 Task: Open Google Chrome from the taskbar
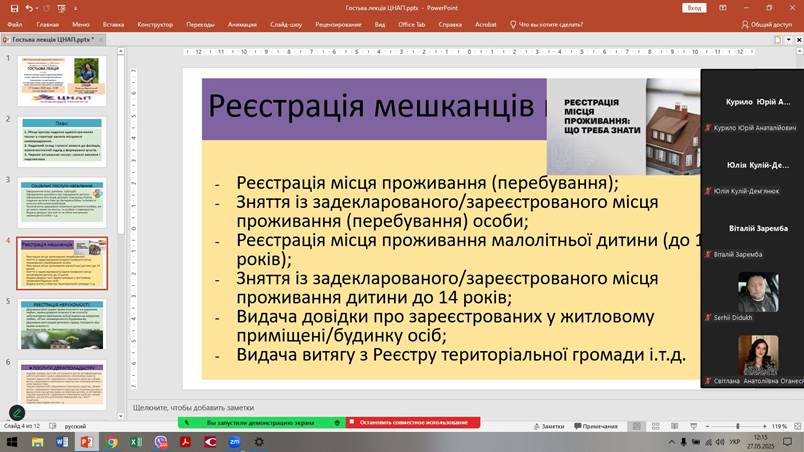(x=112, y=441)
